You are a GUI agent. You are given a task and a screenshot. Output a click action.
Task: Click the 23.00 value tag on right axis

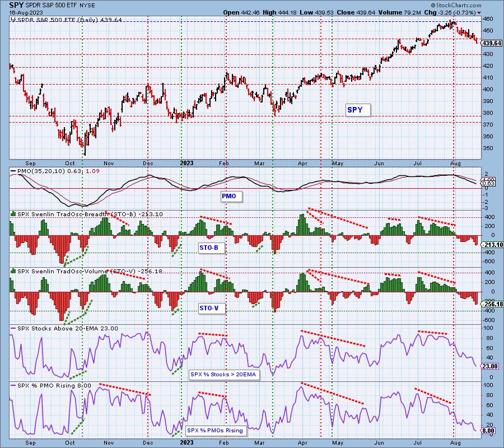[490, 366]
